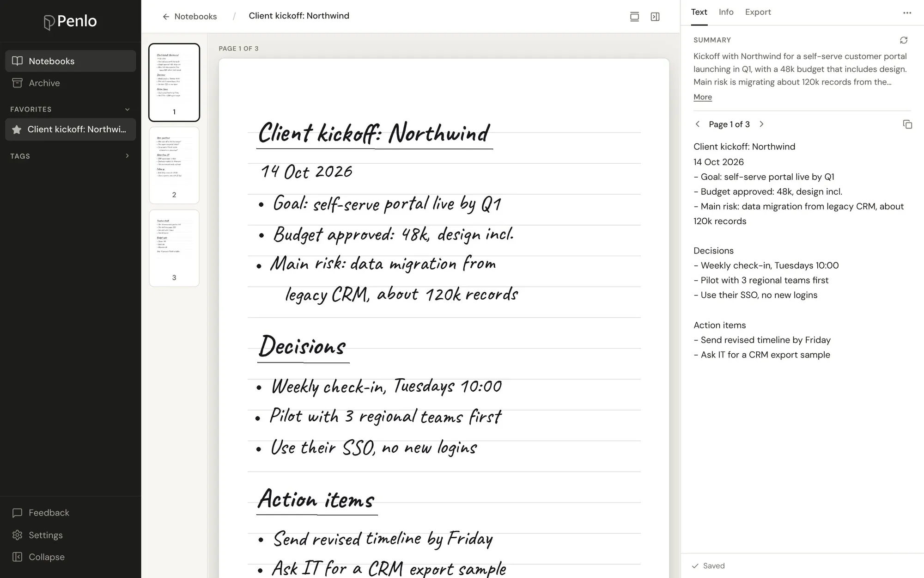924x578 pixels.
Task: Click transcribed line 'Use their SSO, no new logins'
Action: pyautogui.click(x=755, y=295)
